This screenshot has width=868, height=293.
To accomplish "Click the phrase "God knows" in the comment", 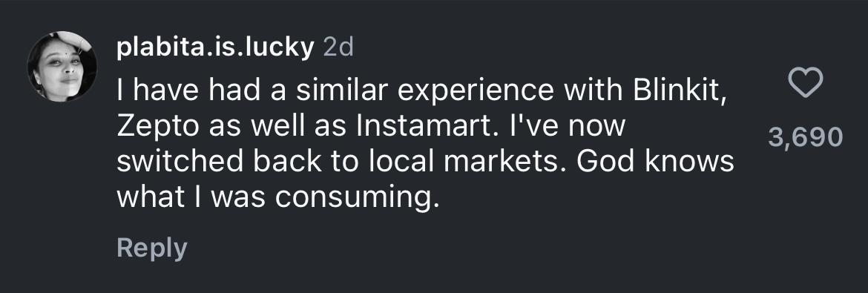I will 655,162.
